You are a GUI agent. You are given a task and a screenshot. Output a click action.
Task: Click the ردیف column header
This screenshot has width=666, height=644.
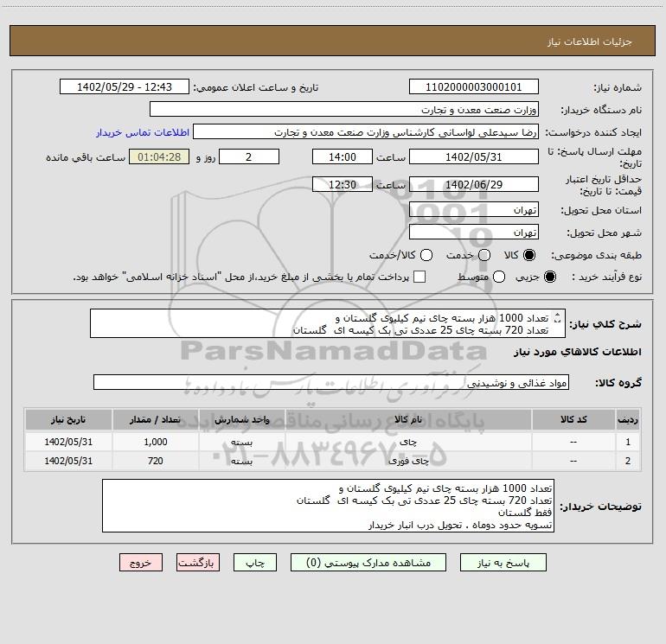628,419
